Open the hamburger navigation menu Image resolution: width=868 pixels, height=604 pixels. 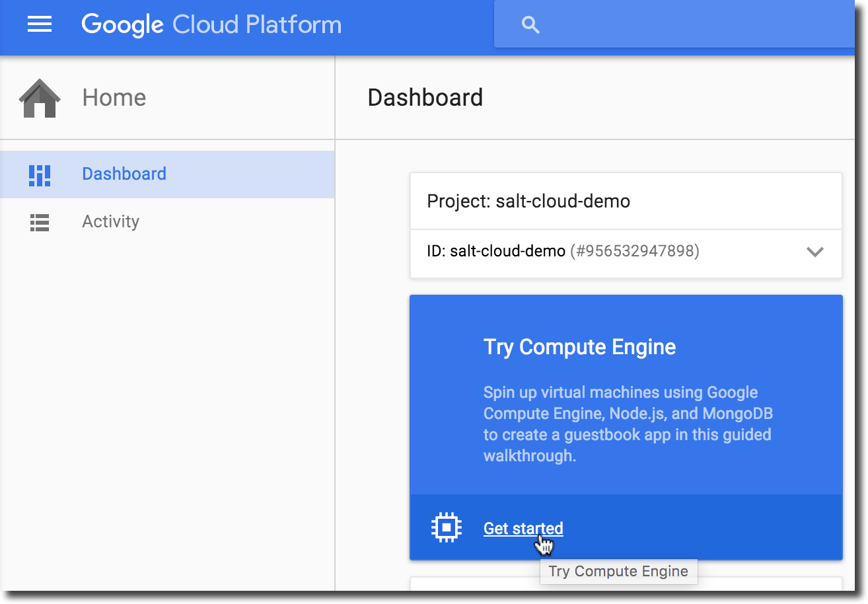point(40,25)
